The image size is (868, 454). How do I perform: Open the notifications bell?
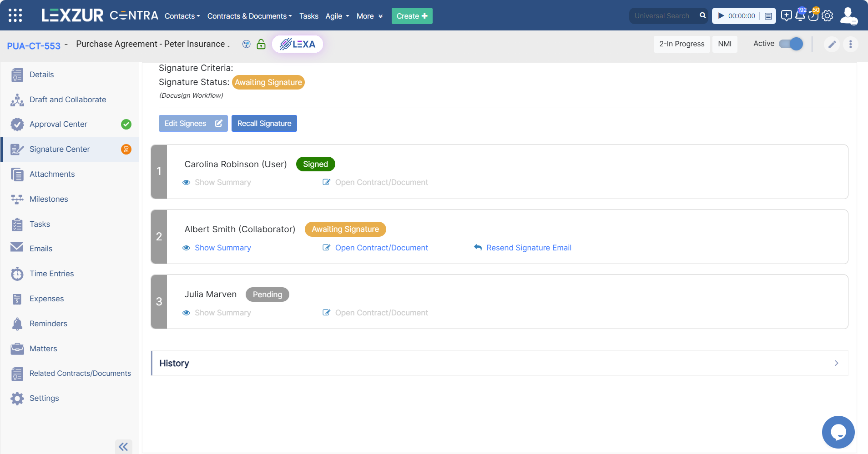point(799,15)
